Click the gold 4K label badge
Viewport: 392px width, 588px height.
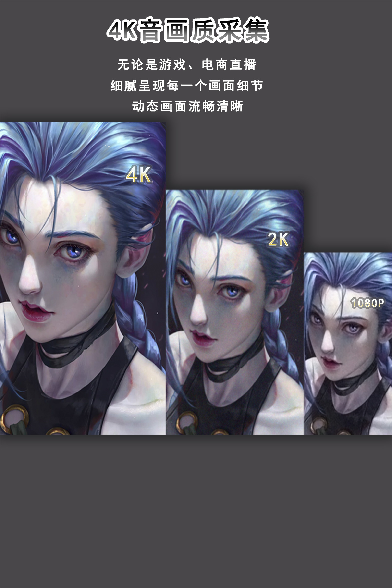coord(139,175)
